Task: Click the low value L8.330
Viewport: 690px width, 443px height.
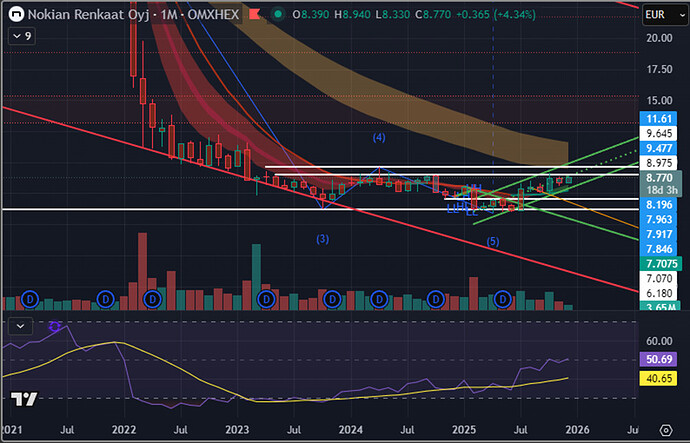Action: click(x=393, y=15)
